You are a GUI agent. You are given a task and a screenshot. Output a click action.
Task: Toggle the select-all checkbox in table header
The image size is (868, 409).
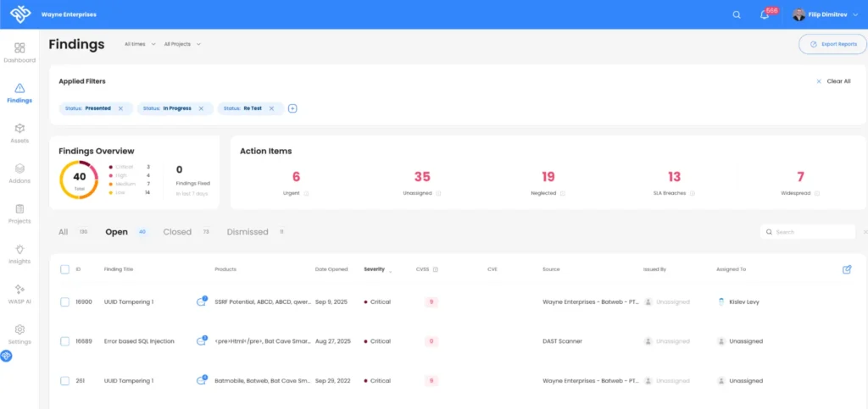(x=65, y=269)
